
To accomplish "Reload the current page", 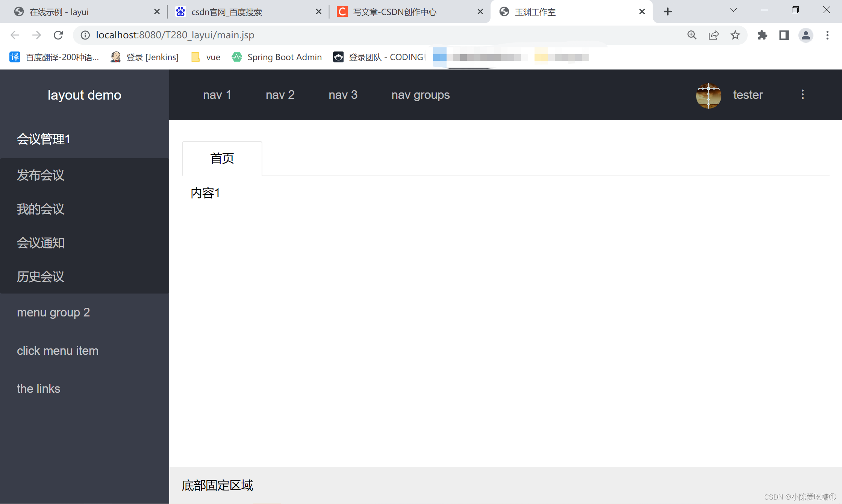I will [x=58, y=35].
